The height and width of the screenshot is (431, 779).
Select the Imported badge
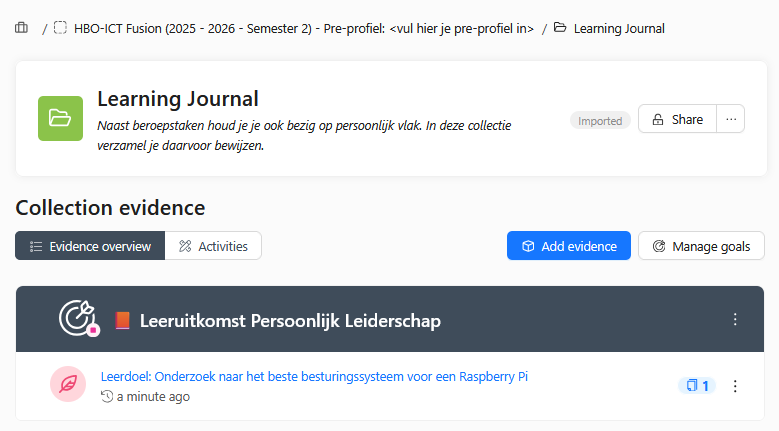click(600, 121)
